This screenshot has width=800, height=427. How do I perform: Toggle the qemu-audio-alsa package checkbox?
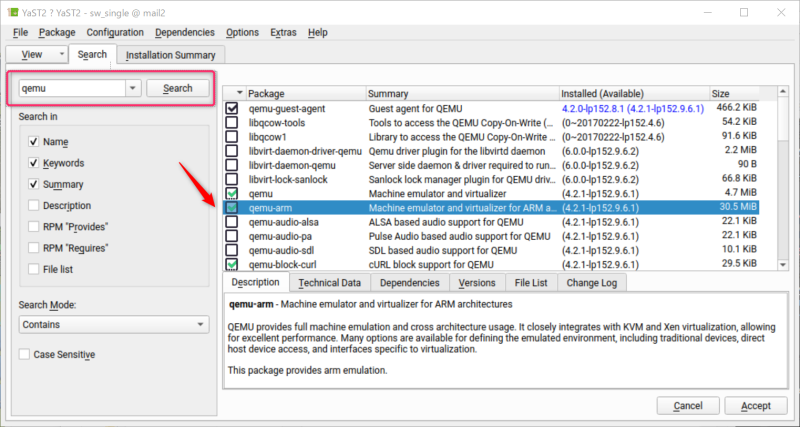pyautogui.click(x=232, y=222)
